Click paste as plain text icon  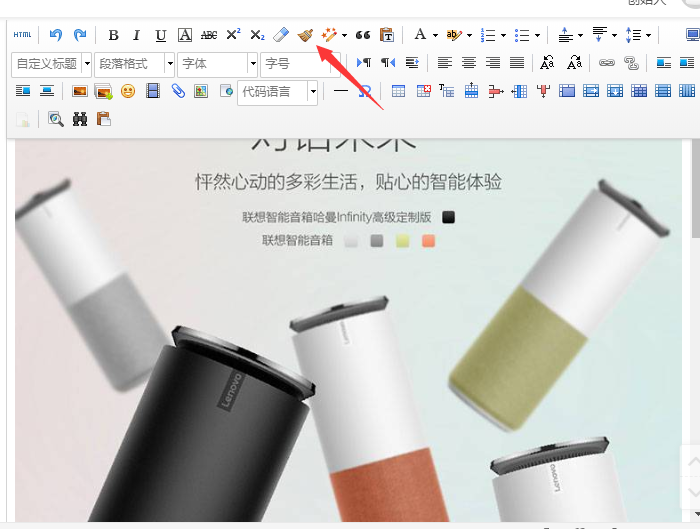tap(387, 35)
